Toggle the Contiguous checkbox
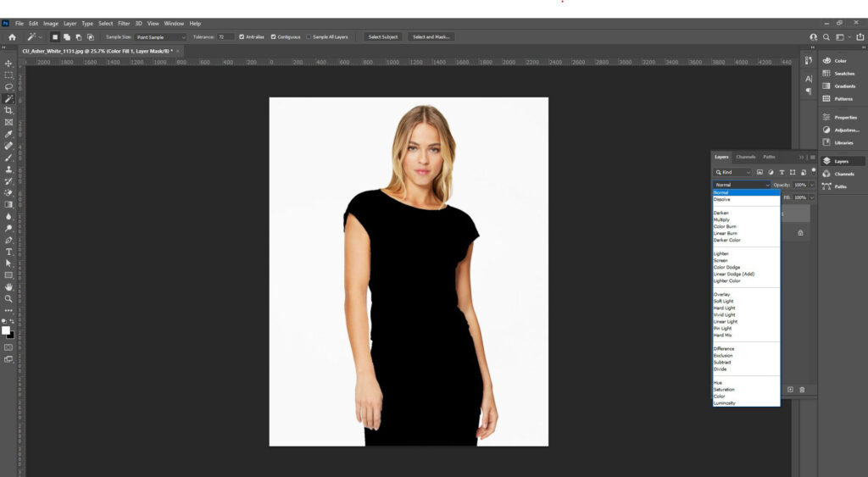Image resolution: width=868 pixels, height=477 pixels. pos(274,37)
